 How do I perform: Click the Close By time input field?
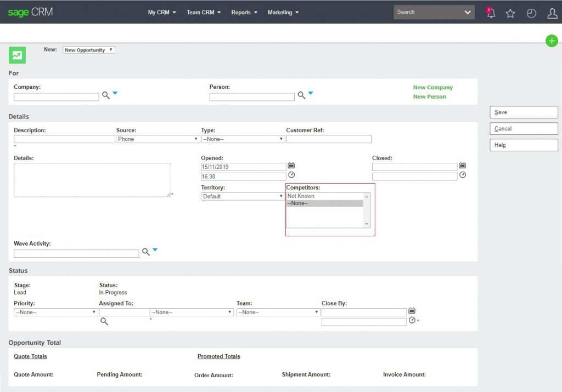pos(364,322)
